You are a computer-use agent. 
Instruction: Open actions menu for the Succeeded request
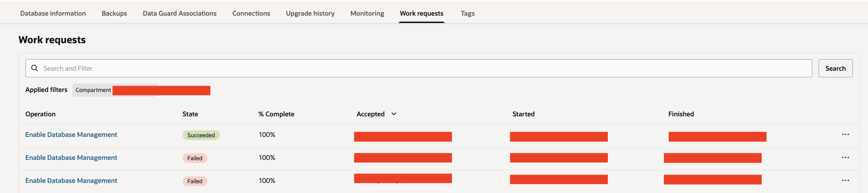(845, 135)
